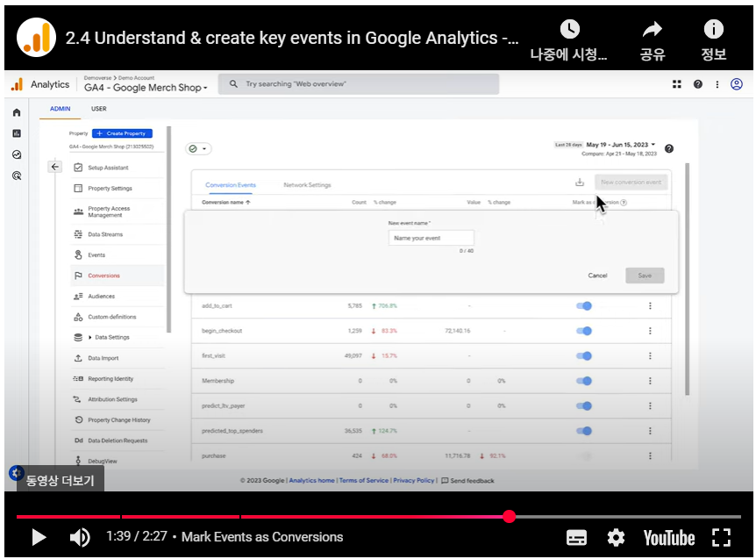The height and width of the screenshot is (559, 756).
Task: Click Cancel in new event dialog
Action: (597, 276)
